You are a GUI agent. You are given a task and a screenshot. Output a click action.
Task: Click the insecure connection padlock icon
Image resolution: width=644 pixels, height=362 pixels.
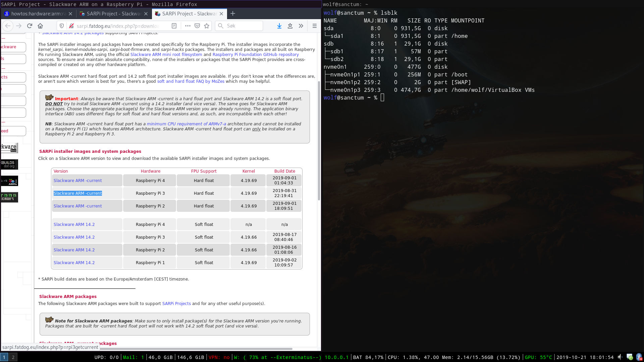(x=71, y=26)
